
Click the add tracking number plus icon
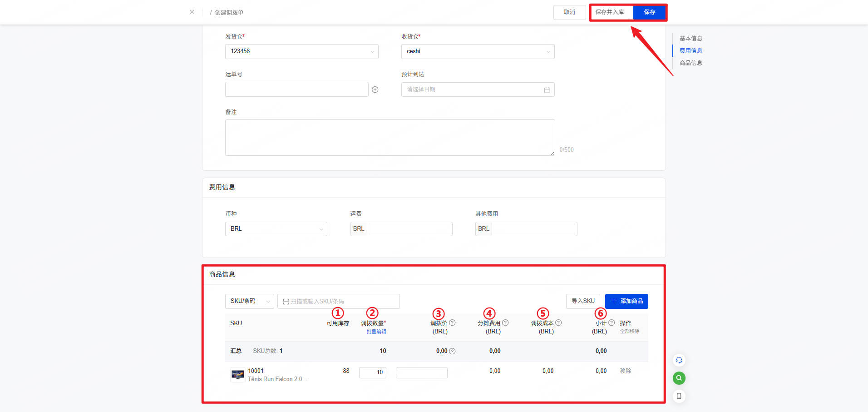(375, 89)
